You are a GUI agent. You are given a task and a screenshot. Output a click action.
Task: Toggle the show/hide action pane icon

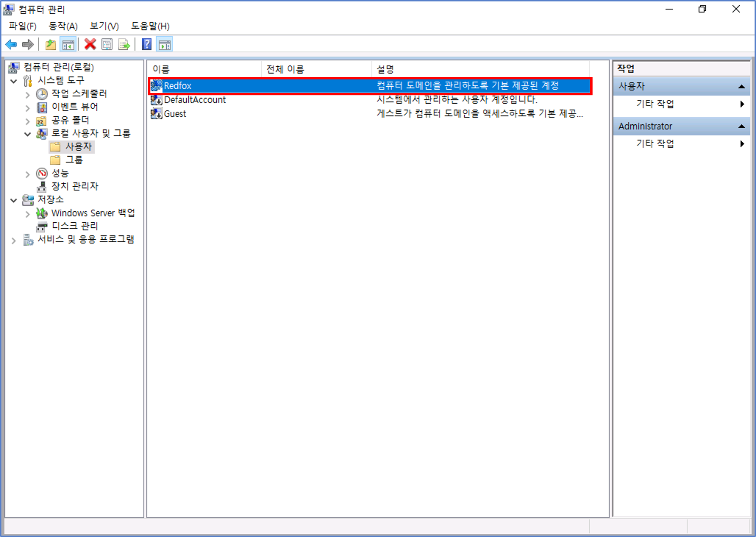[165, 45]
